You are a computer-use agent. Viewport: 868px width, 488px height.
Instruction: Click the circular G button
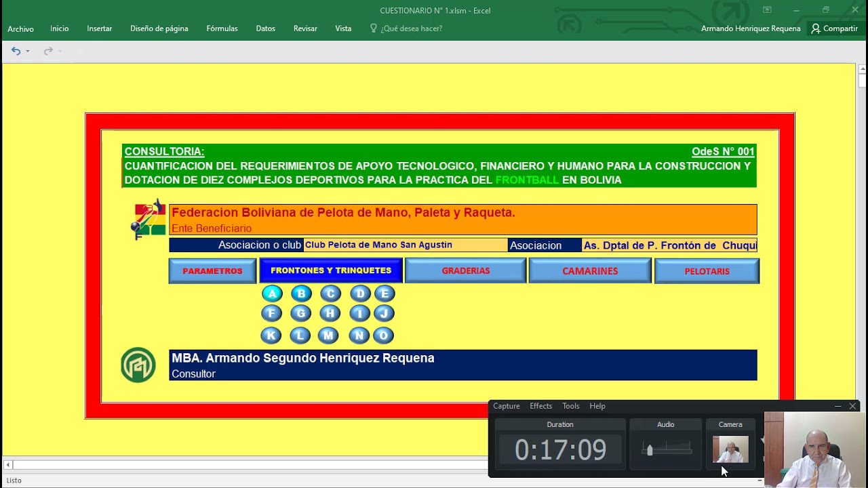click(300, 313)
